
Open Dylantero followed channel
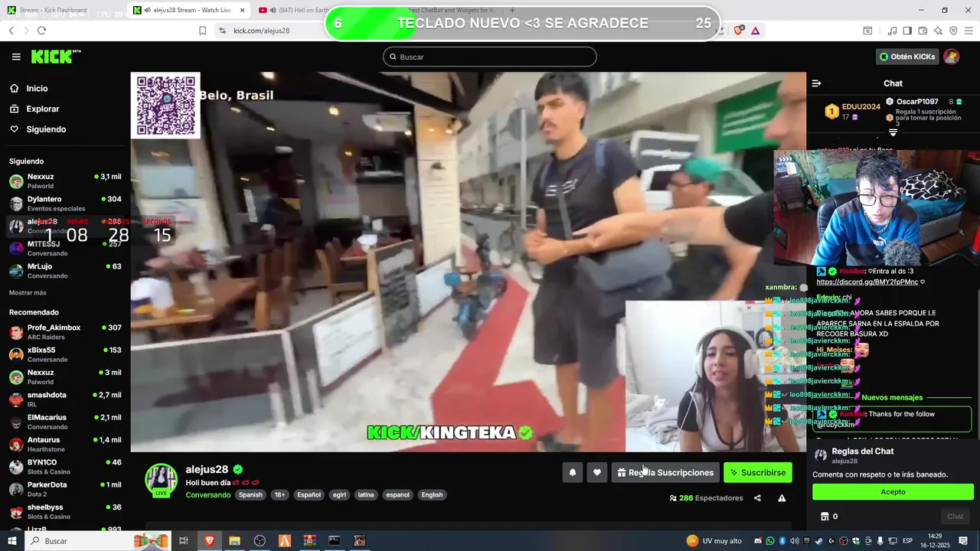65,204
